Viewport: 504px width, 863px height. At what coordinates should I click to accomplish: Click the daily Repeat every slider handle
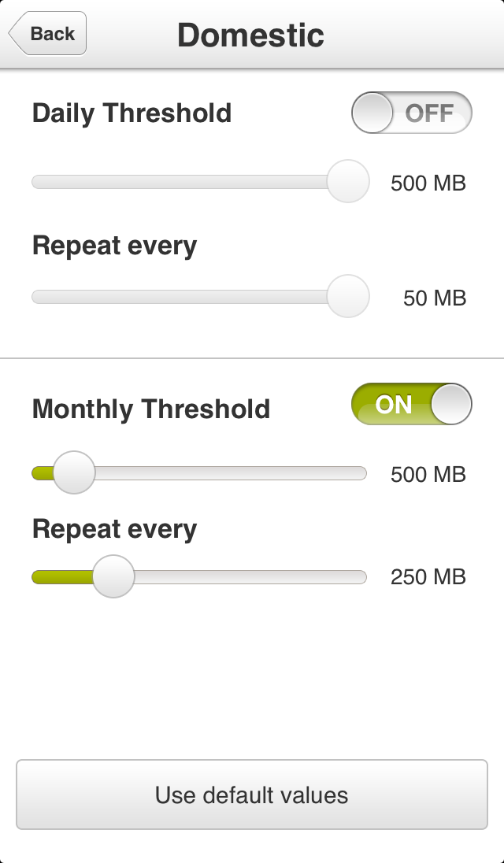[x=347, y=297]
